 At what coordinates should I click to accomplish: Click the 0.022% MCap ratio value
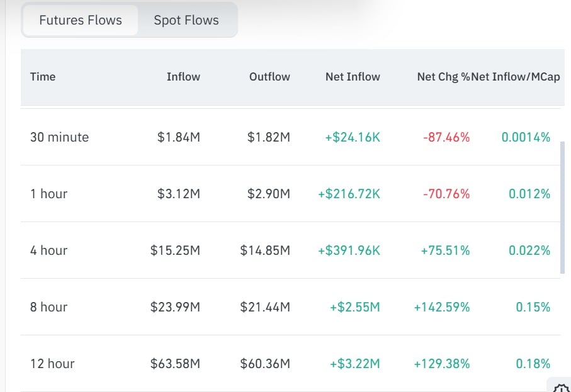point(529,250)
